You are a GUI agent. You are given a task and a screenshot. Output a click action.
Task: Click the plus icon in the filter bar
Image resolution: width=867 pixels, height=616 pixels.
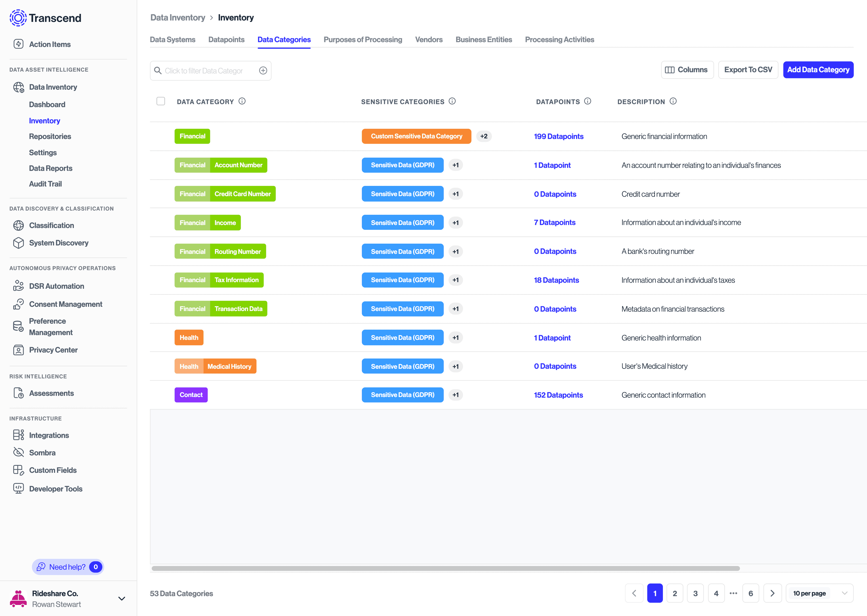(x=263, y=71)
